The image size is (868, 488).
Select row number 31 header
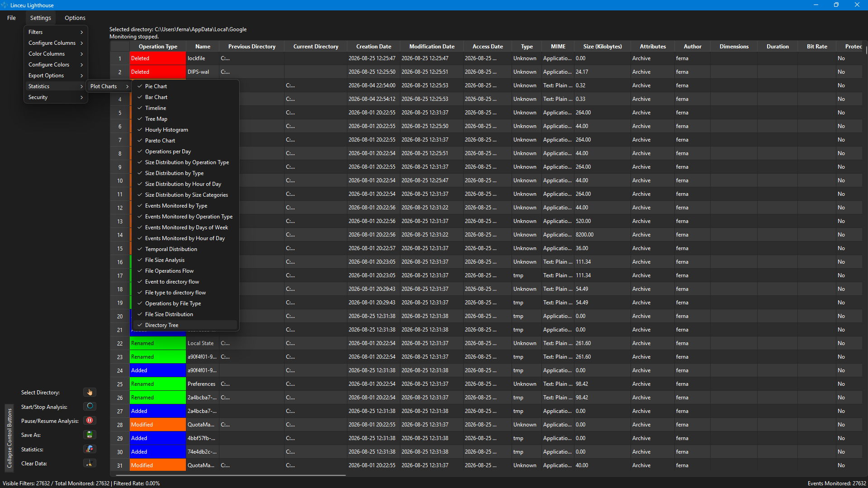[x=120, y=465]
